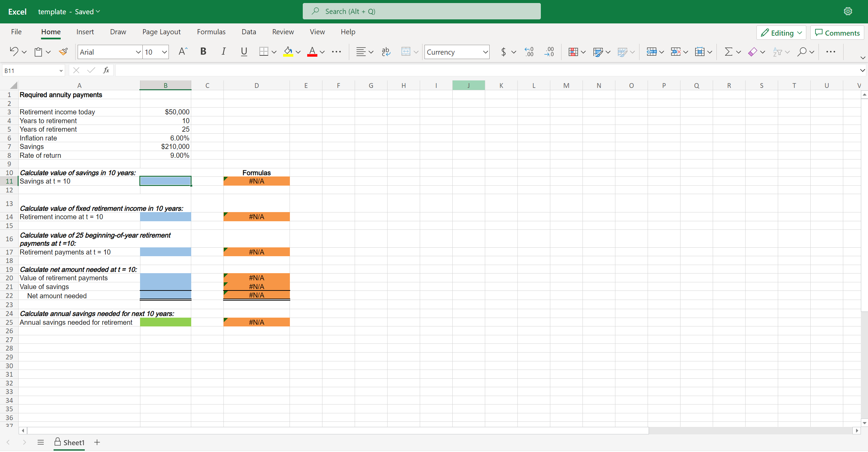The width and height of the screenshot is (868, 452).
Task: Open the font size dropdown
Action: point(164,52)
